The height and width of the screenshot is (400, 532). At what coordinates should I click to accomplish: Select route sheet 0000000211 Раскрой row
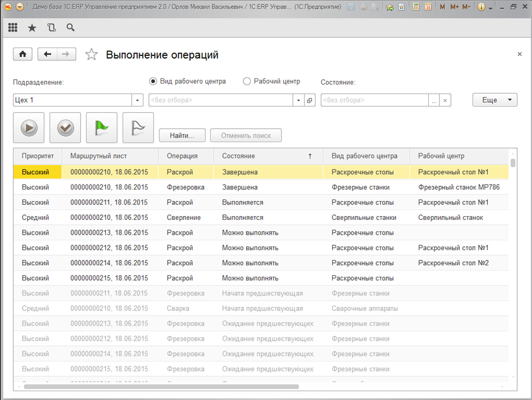[261, 202]
